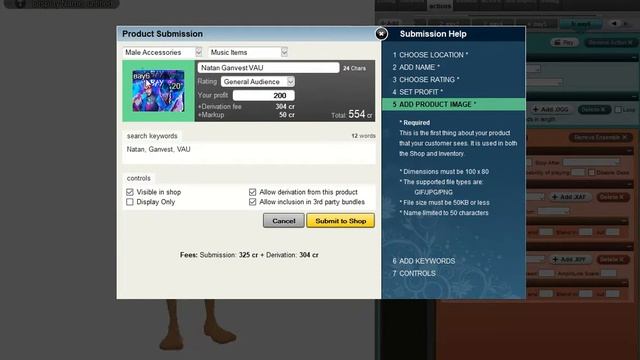The height and width of the screenshot is (360, 640).
Task: Click Remove Ensemble X in background editor
Action: (x=600, y=138)
